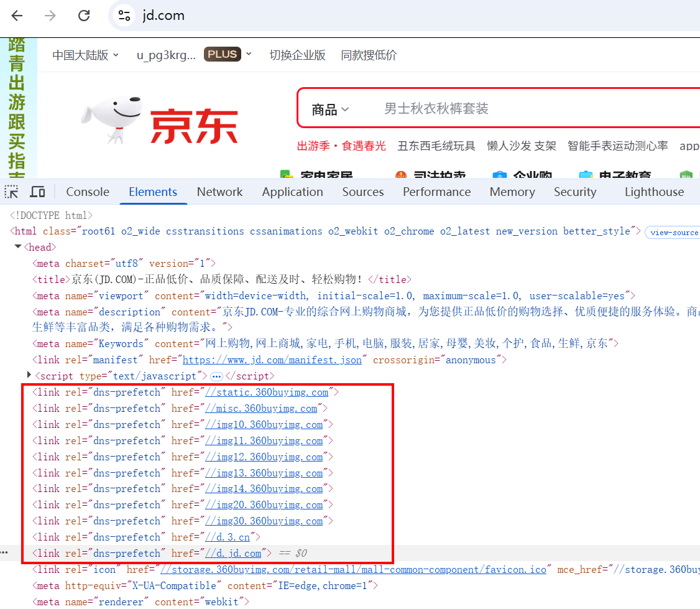Open the //img12.360buyimg.com link

click(x=264, y=457)
